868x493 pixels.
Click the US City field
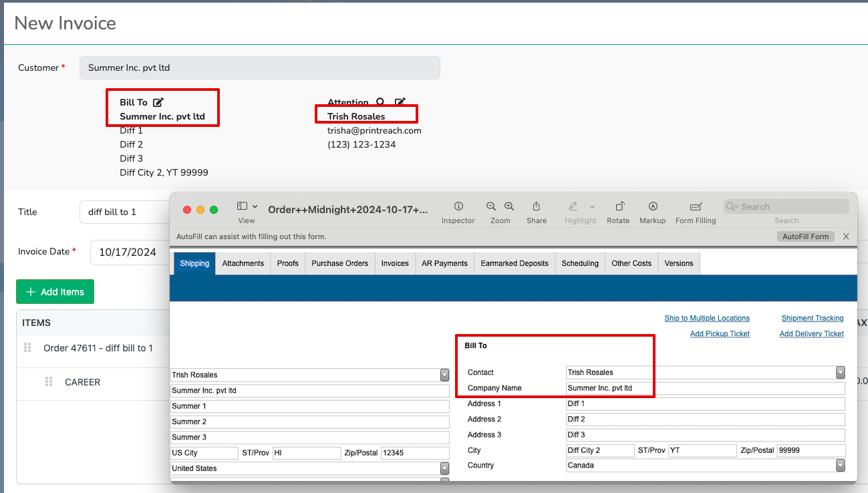[204, 453]
